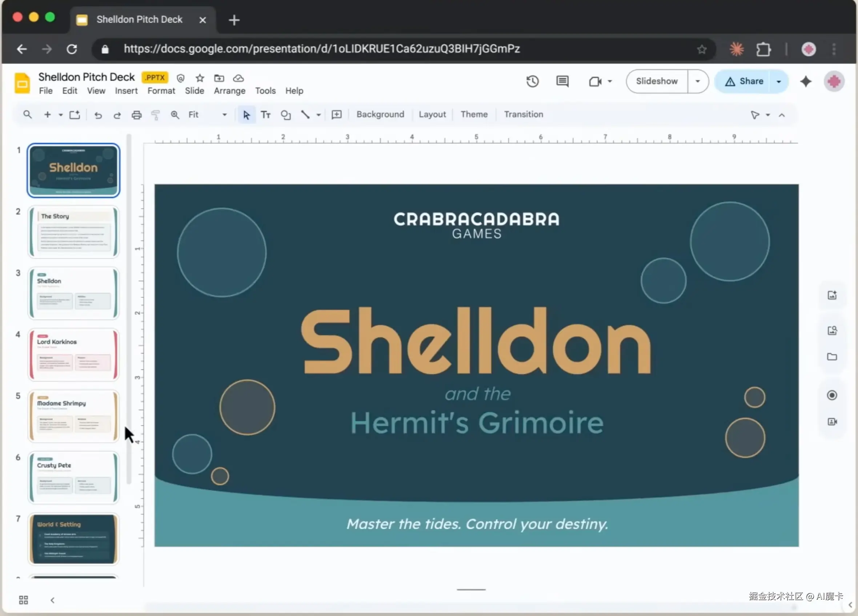This screenshot has height=616, width=858.
Task: Switch to grid view of slides
Action: 24,600
